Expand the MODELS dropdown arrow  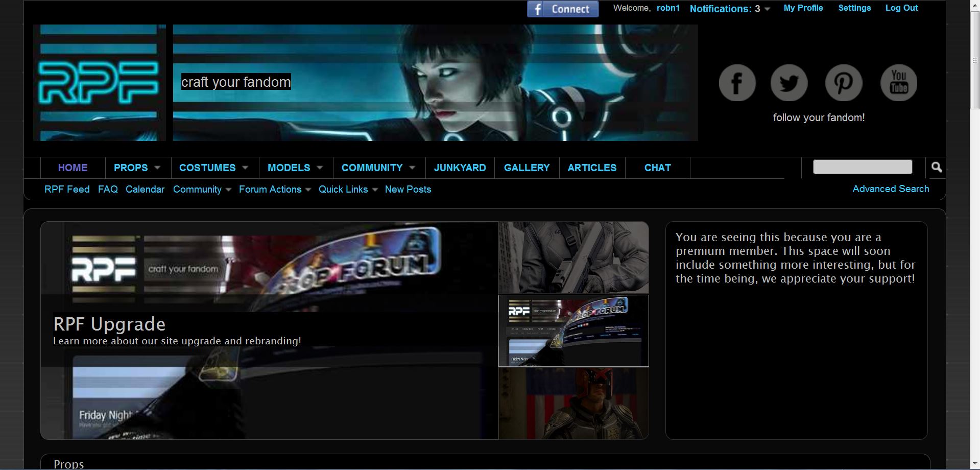point(320,168)
